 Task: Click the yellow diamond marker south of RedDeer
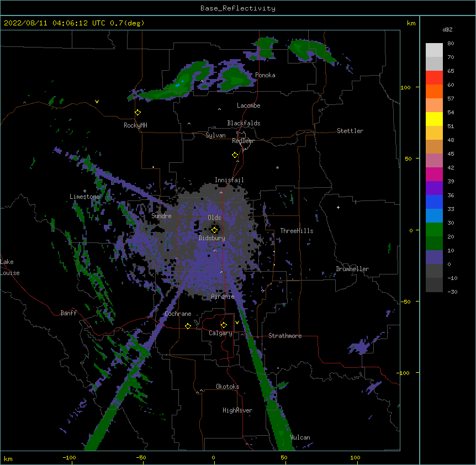click(x=235, y=155)
